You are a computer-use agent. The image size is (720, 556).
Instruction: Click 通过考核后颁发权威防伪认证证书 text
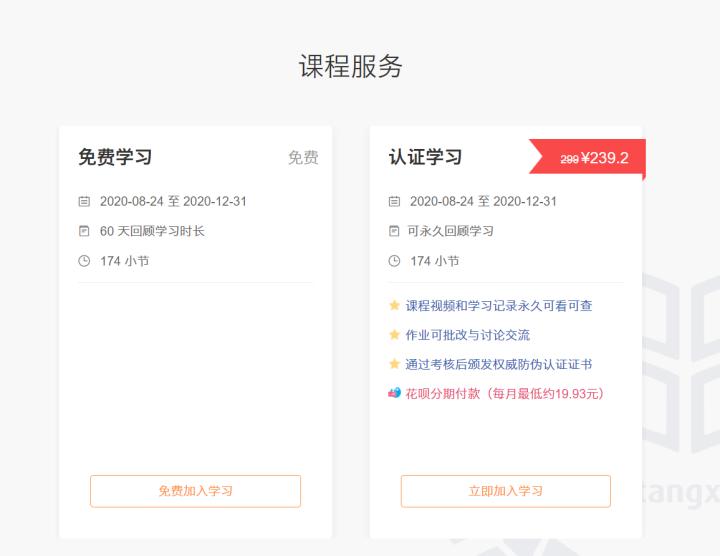point(499,364)
